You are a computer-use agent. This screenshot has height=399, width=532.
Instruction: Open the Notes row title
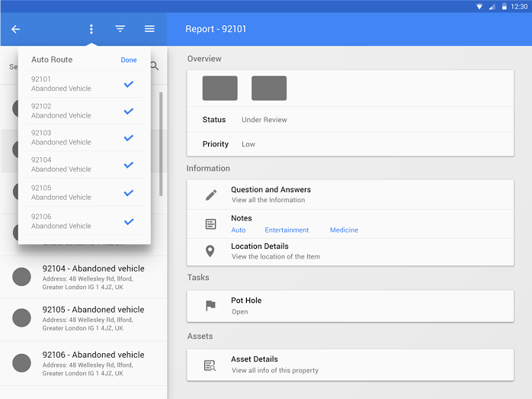tap(242, 218)
